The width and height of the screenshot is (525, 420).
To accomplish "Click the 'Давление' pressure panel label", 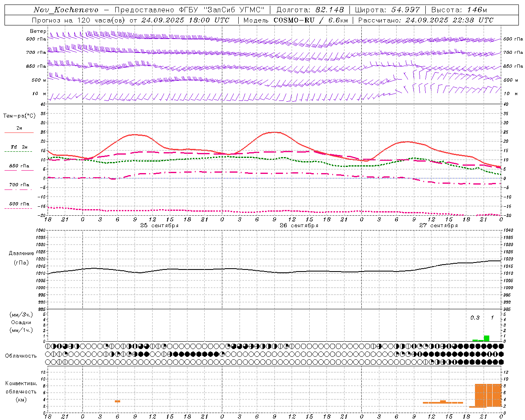I will coord(21,253).
